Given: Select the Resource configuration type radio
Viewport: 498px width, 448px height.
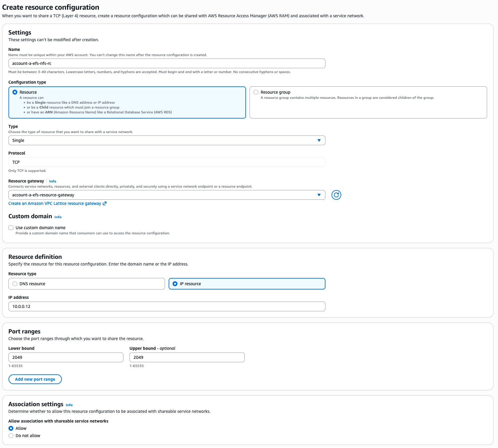Looking at the screenshot, I should tap(15, 92).
